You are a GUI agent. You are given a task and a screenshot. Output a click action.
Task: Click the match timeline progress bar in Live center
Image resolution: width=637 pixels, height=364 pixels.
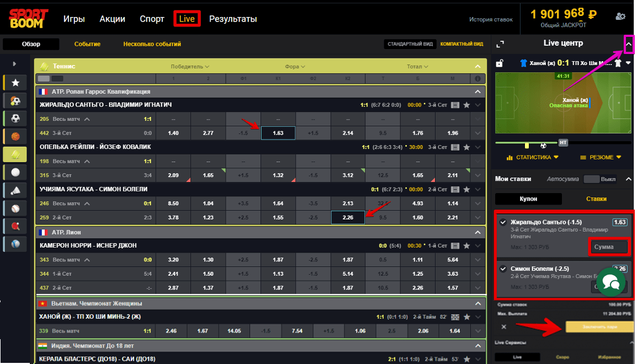point(563,142)
